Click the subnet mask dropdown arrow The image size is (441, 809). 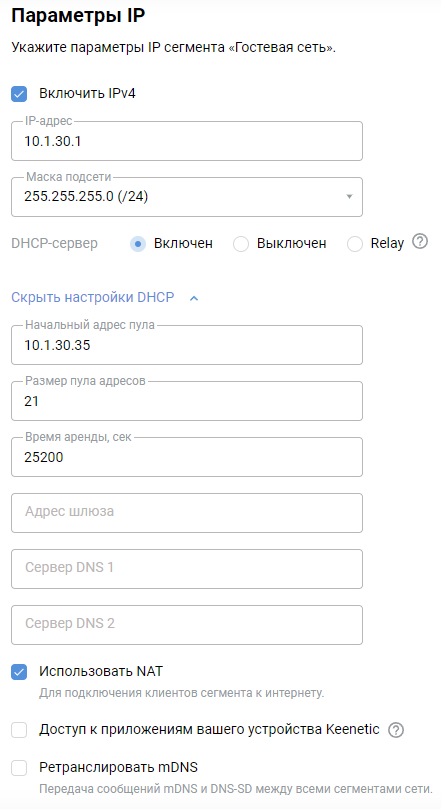tap(349, 197)
